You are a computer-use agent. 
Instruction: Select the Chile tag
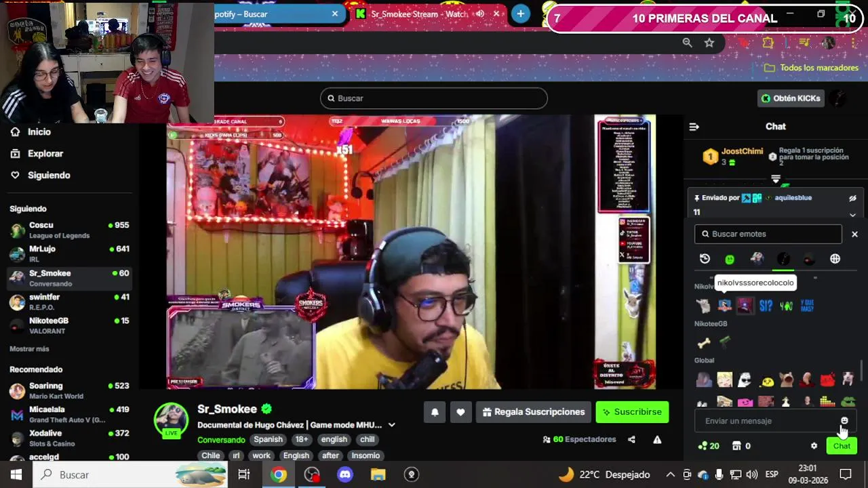tap(211, 455)
